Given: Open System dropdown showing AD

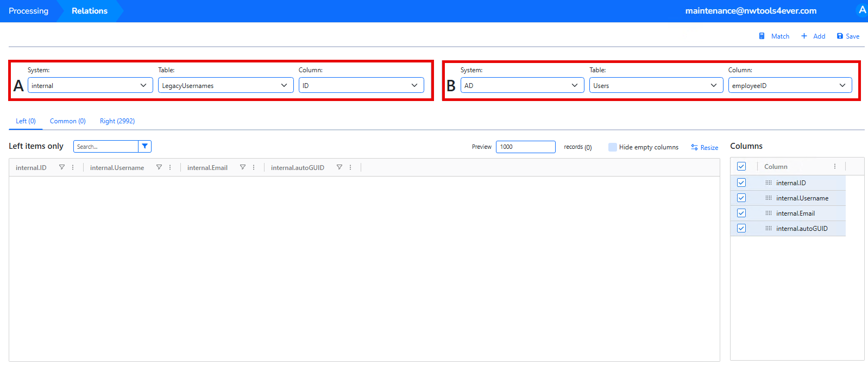Looking at the screenshot, I should point(523,85).
